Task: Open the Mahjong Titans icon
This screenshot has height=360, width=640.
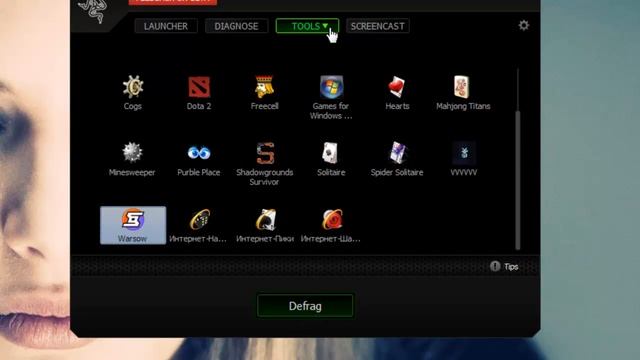Action: (462, 87)
